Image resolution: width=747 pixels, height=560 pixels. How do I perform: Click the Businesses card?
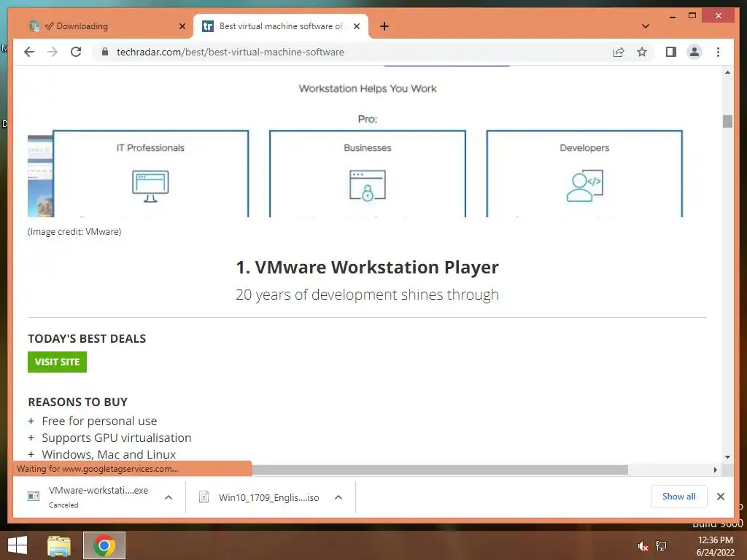pos(368,174)
